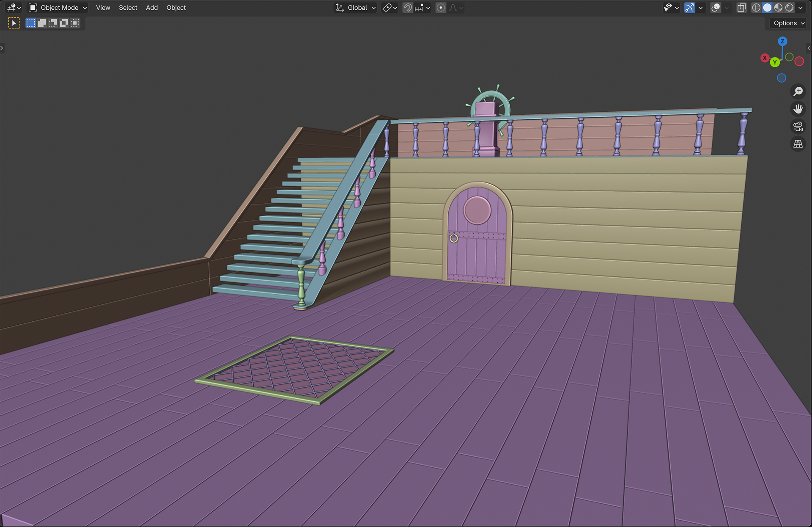Image resolution: width=812 pixels, height=527 pixels.
Task: Select the tweak select box tool
Action: (x=14, y=23)
